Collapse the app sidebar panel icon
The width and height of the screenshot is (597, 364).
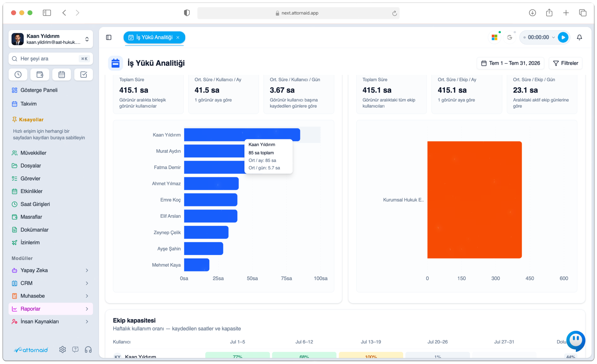coord(109,37)
